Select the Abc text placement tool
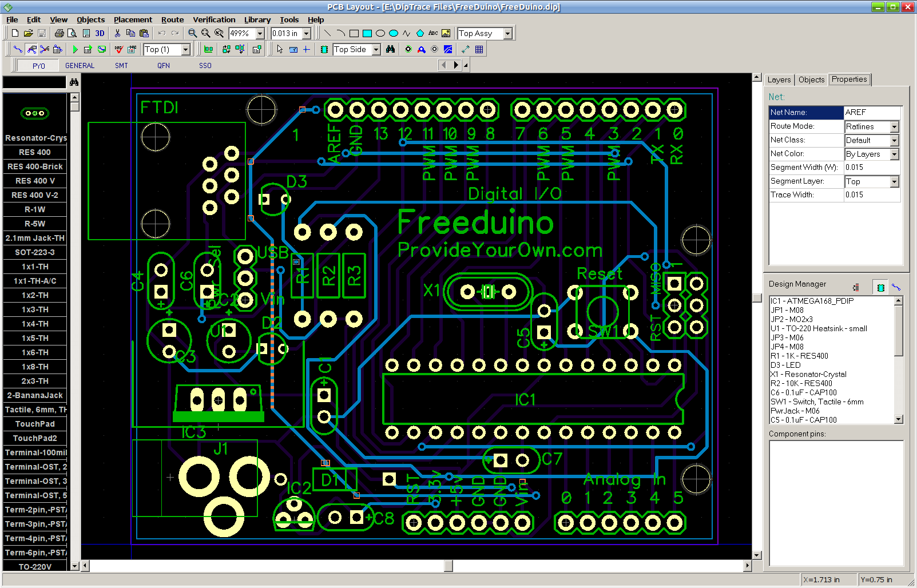 click(x=433, y=33)
